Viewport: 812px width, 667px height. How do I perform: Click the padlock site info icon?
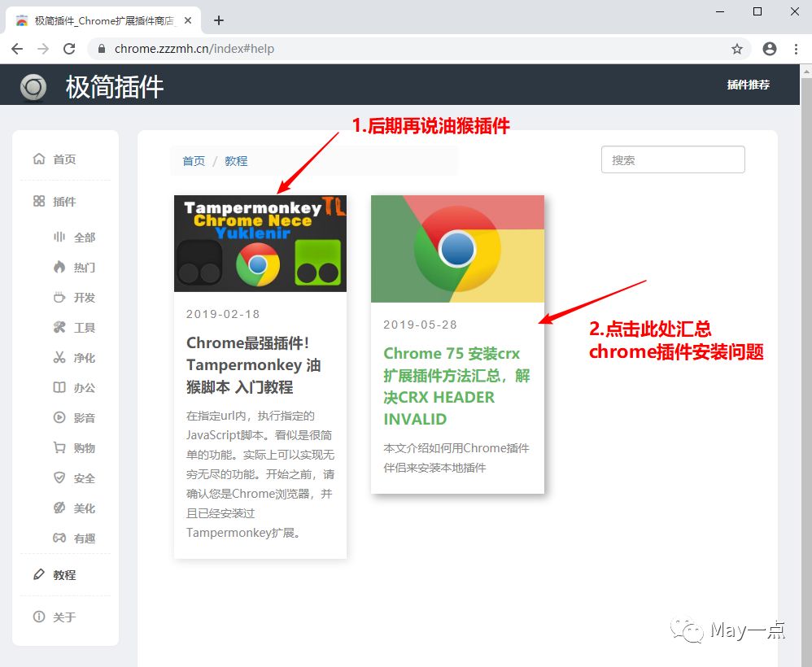pos(102,49)
